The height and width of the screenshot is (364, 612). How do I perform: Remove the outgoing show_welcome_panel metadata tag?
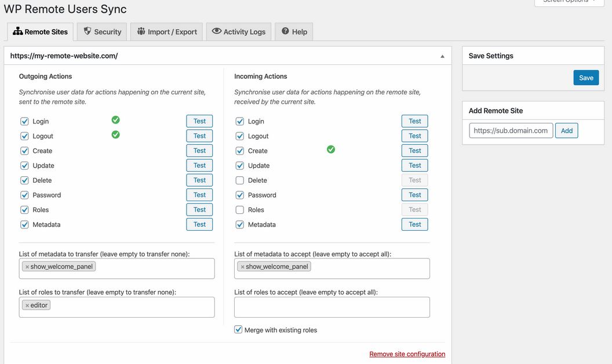pos(27,267)
